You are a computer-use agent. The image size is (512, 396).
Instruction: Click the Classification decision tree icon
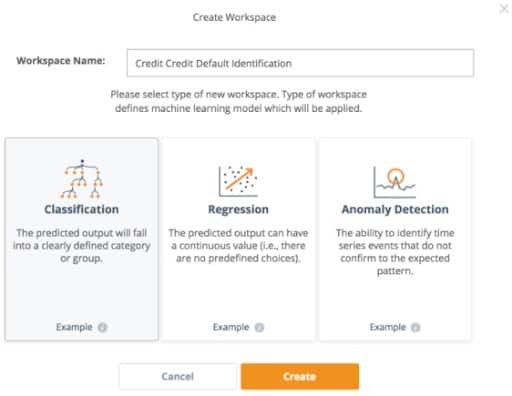(82, 179)
